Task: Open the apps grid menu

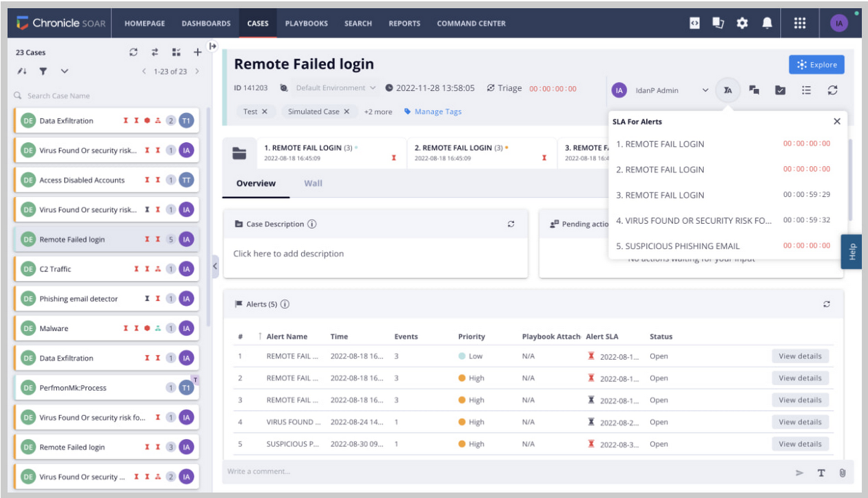Action: (x=799, y=23)
